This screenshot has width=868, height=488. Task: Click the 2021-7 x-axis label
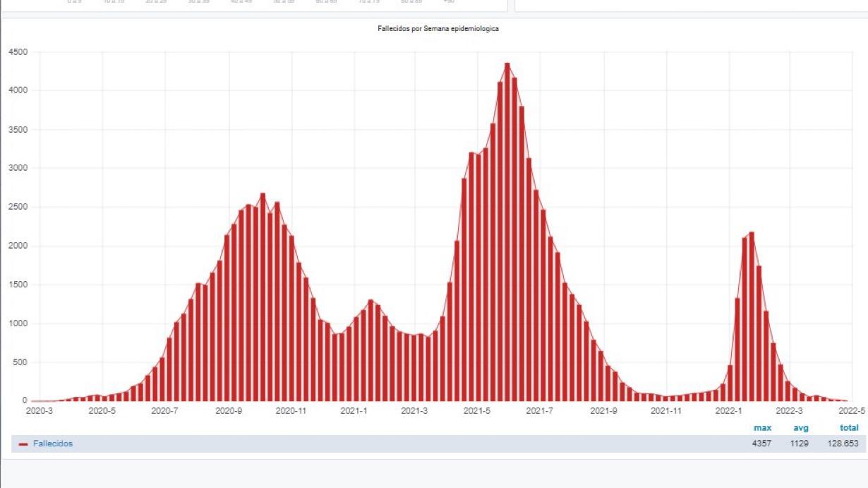pyautogui.click(x=540, y=410)
